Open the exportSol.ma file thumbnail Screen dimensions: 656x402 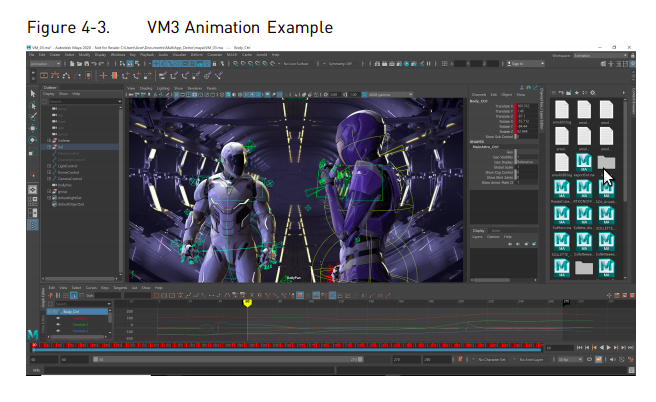pos(584,163)
